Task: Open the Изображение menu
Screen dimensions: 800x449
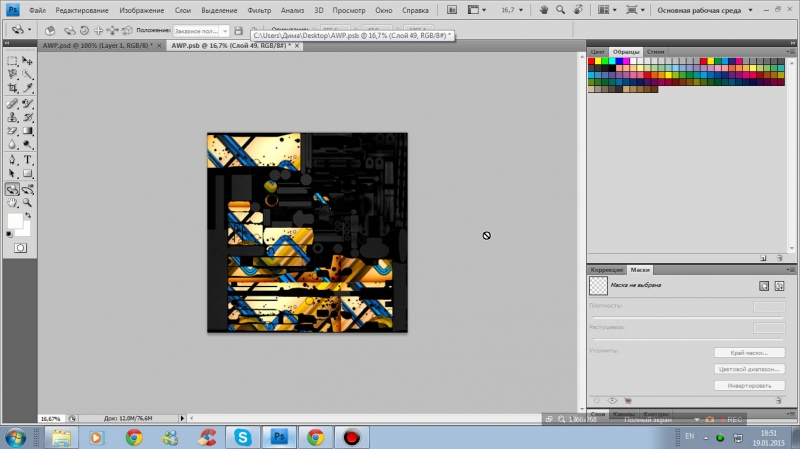Action: tap(141, 10)
